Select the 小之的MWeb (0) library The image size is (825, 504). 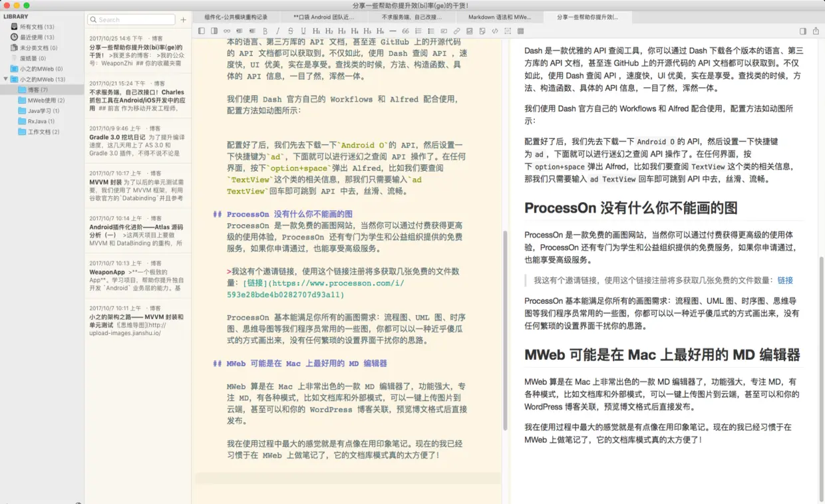tap(41, 69)
